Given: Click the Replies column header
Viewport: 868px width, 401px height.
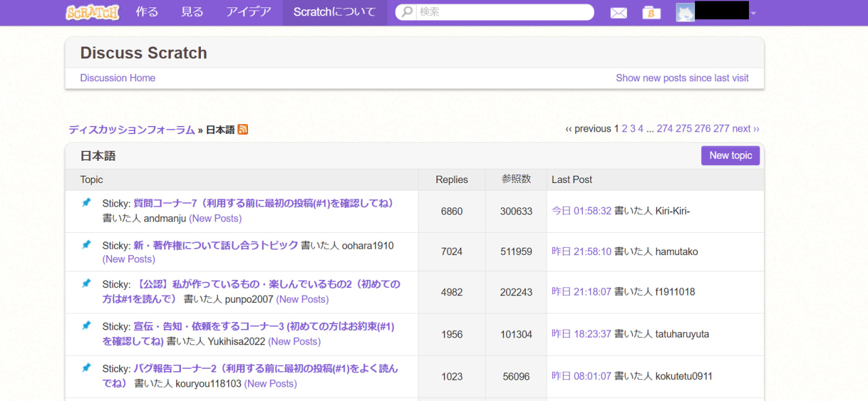Looking at the screenshot, I should coord(452,179).
